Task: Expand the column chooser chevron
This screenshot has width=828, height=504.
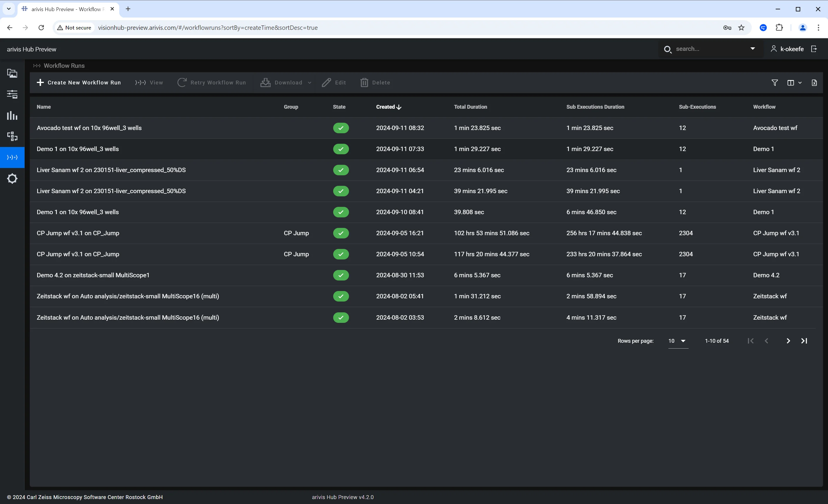Action: click(800, 83)
